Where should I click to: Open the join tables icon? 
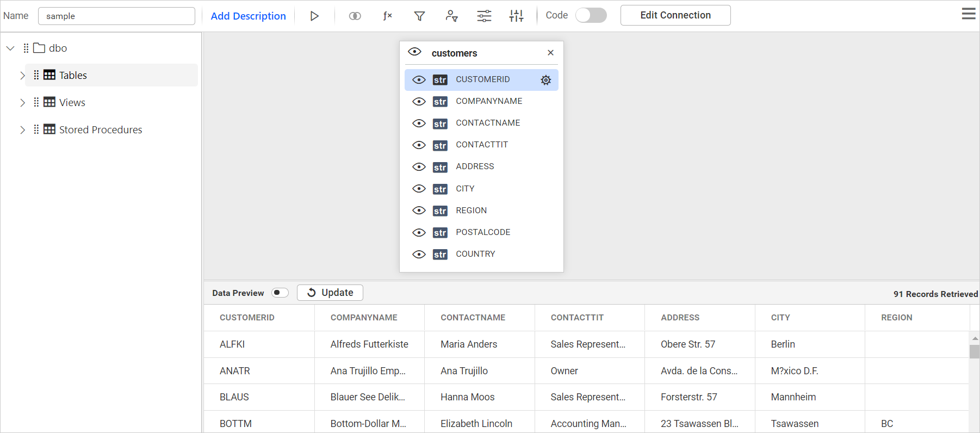(355, 16)
